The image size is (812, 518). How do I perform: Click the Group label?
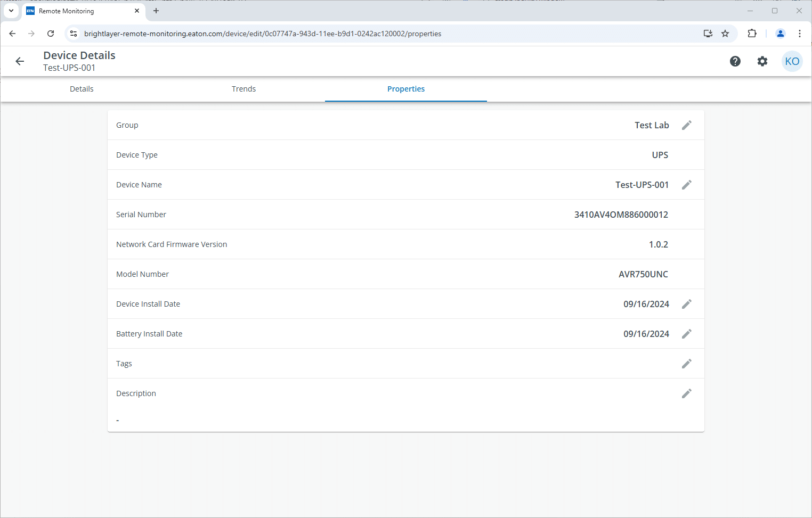127,125
